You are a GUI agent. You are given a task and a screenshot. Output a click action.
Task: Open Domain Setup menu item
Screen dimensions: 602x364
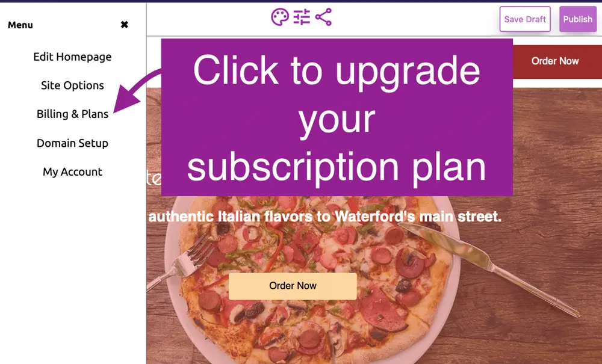(x=73, y=143)
